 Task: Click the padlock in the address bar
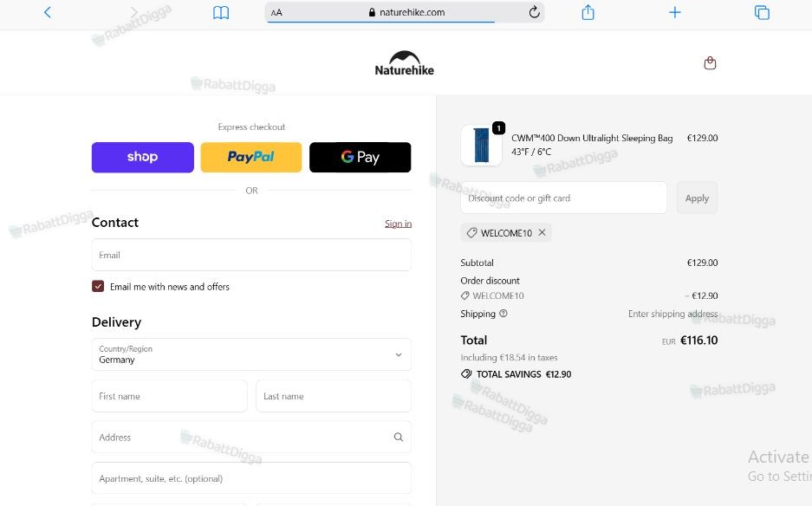tap(372, 12)
